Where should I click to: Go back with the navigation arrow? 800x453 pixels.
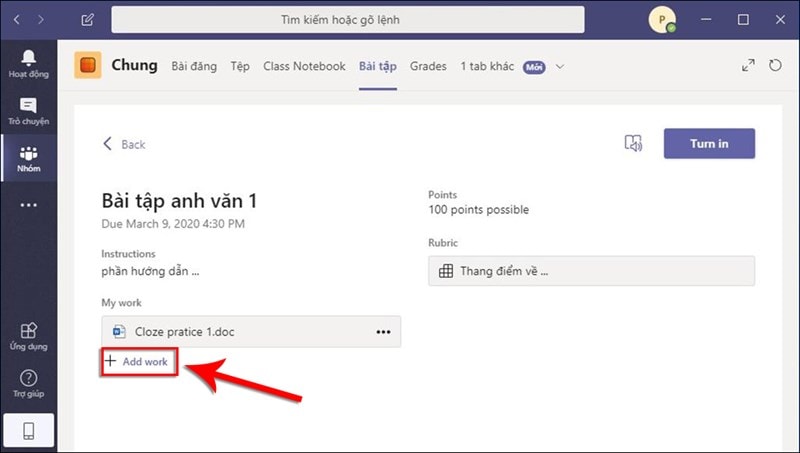click(x=17, y=20)
